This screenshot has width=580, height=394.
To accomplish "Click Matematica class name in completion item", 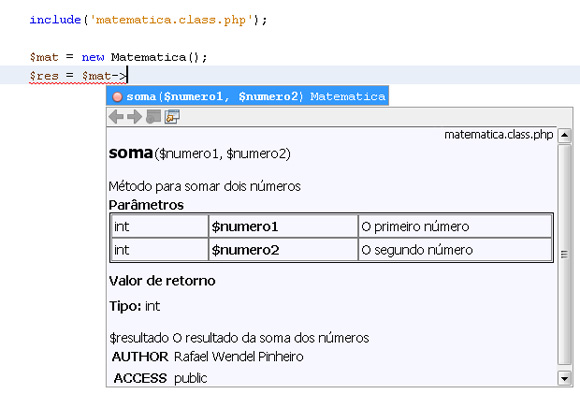I will pyautogui.click(x=347, y=97).
